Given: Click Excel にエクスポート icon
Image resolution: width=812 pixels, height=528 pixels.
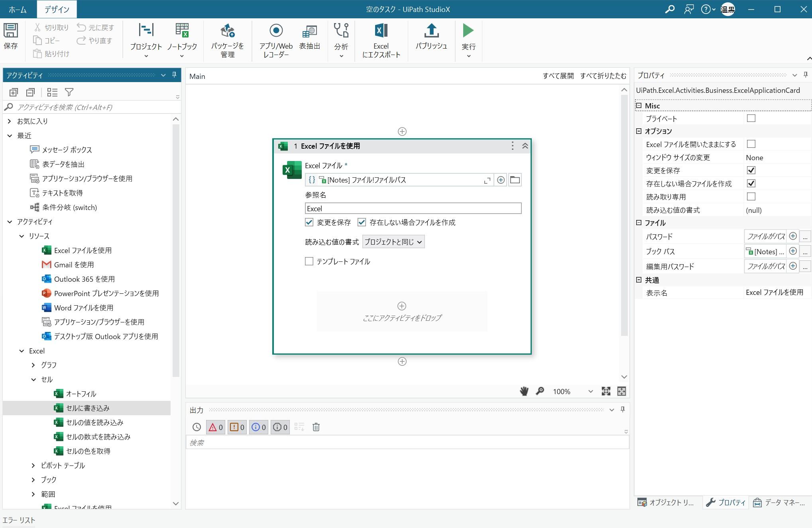Looking at the screenshot, I should point(381,40).
